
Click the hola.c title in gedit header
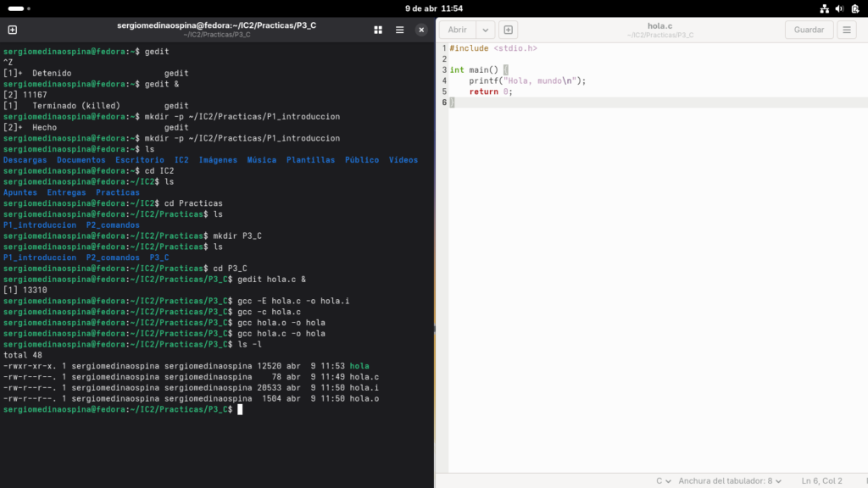659,25
